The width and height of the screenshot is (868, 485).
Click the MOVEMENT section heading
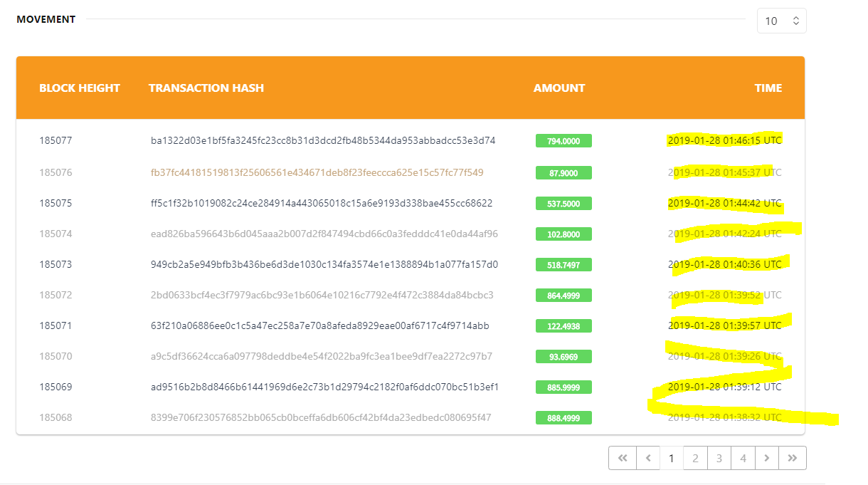46,19
